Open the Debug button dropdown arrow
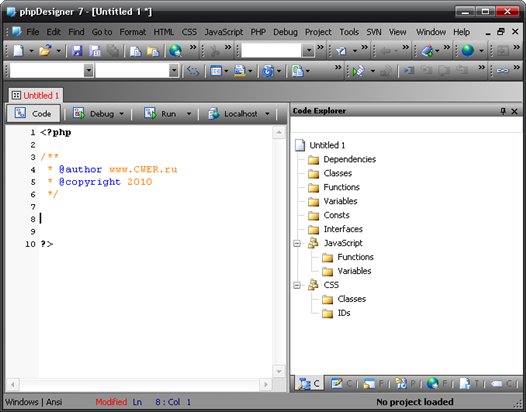526x412 pixels. (121, 114)
